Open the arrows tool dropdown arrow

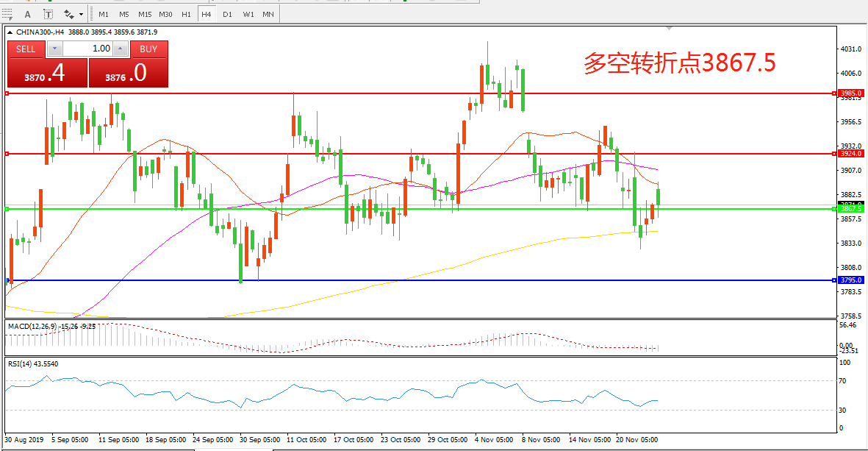tap(81, 14)
